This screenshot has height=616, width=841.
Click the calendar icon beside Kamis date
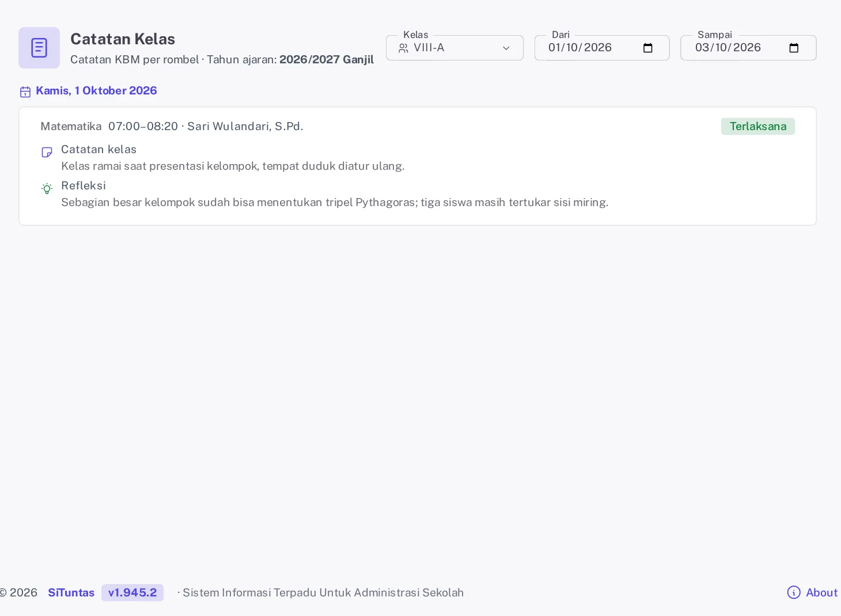point(25,92)
